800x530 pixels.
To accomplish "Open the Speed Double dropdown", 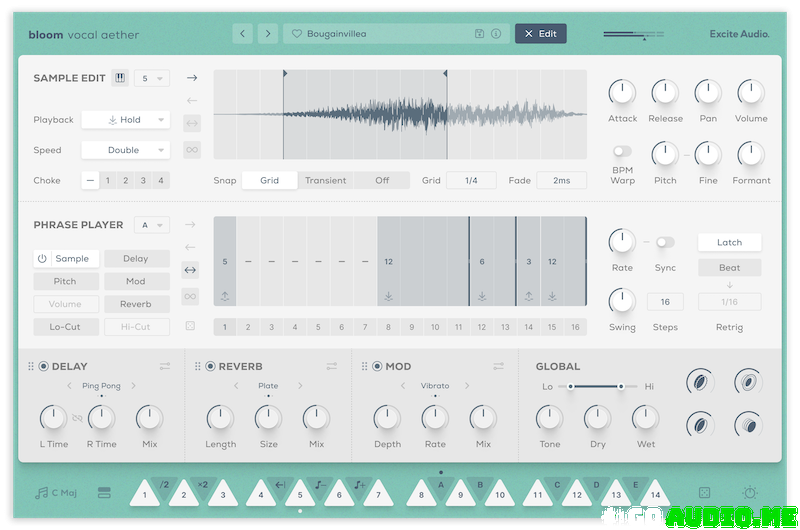I will 126,150.
